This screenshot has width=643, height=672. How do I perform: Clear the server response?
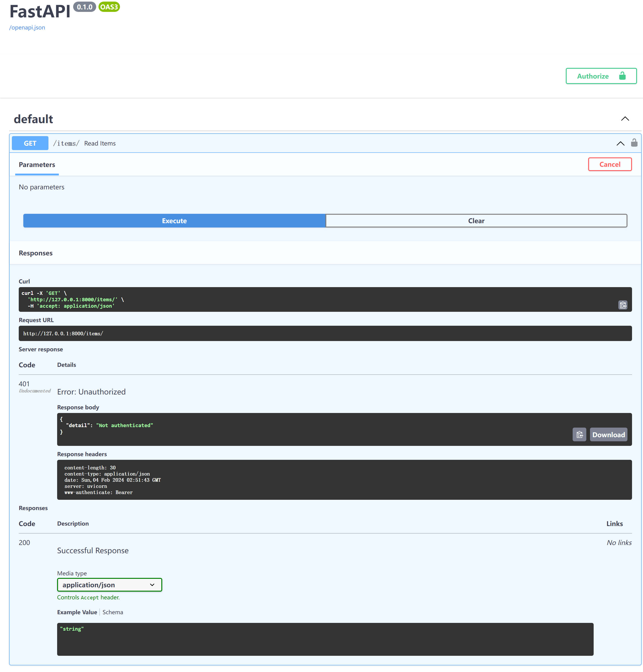point(476,221)
